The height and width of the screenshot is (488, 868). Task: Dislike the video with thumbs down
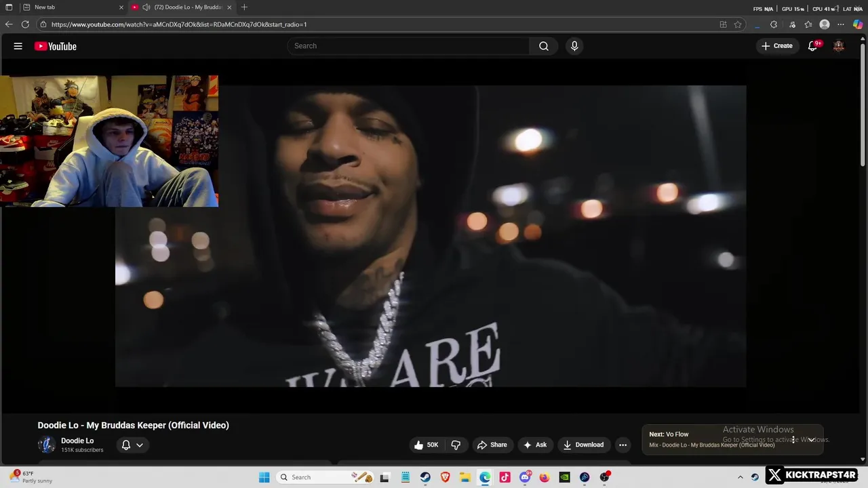pos(456,445)
